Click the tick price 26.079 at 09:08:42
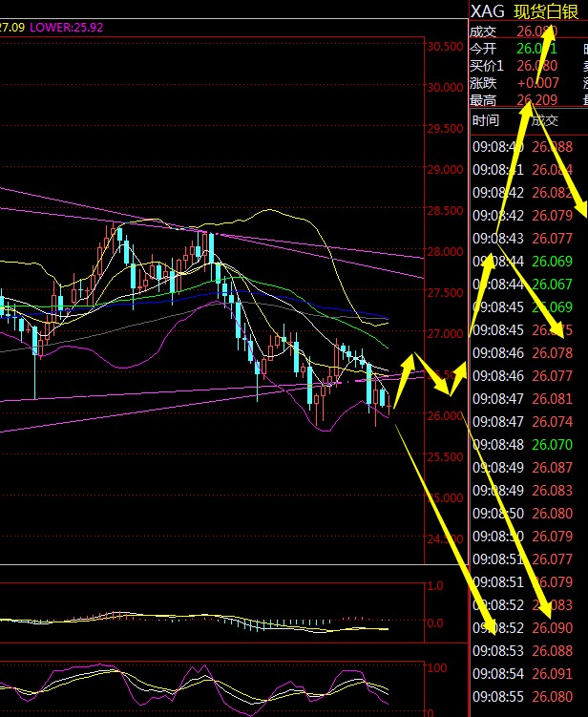This screenshot has height=717, width=588. (553, 216)
